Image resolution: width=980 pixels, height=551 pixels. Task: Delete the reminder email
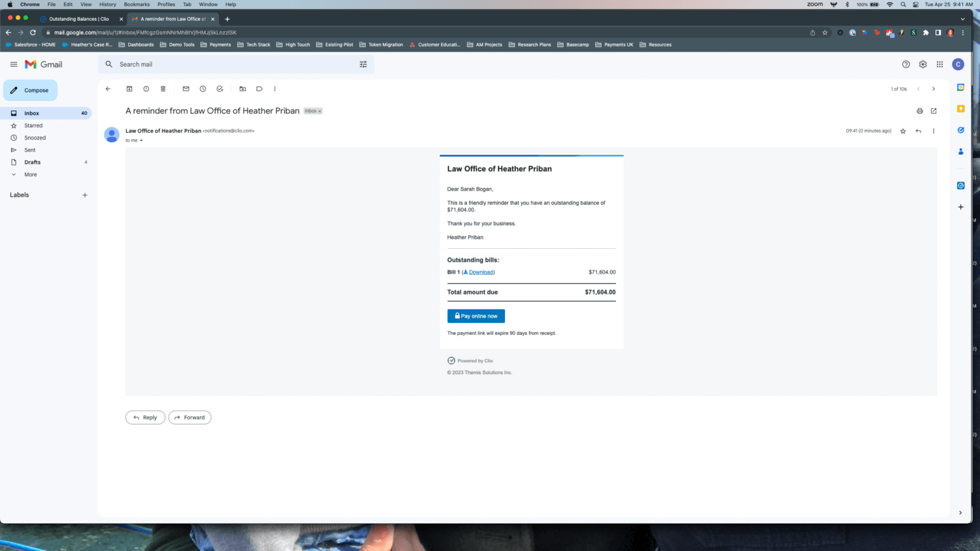163,88
